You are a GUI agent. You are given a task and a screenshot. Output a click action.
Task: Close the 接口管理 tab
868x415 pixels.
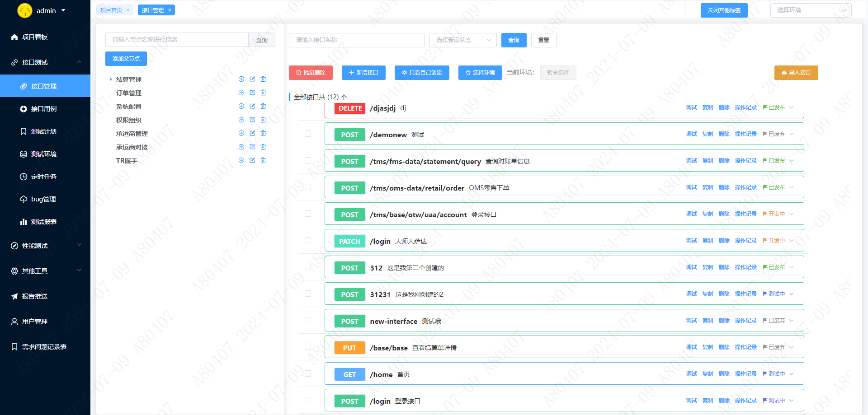click(170, 10)
